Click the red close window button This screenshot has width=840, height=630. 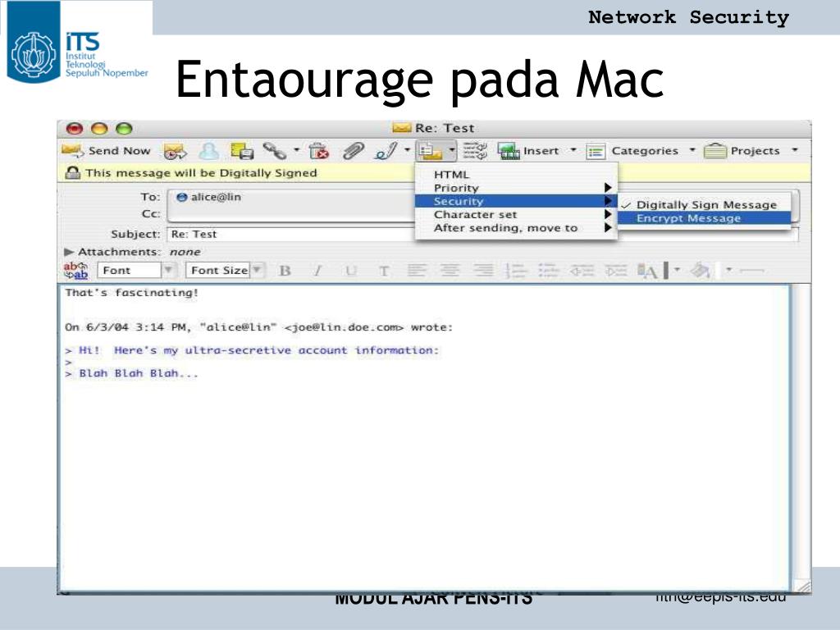[75, 129]
